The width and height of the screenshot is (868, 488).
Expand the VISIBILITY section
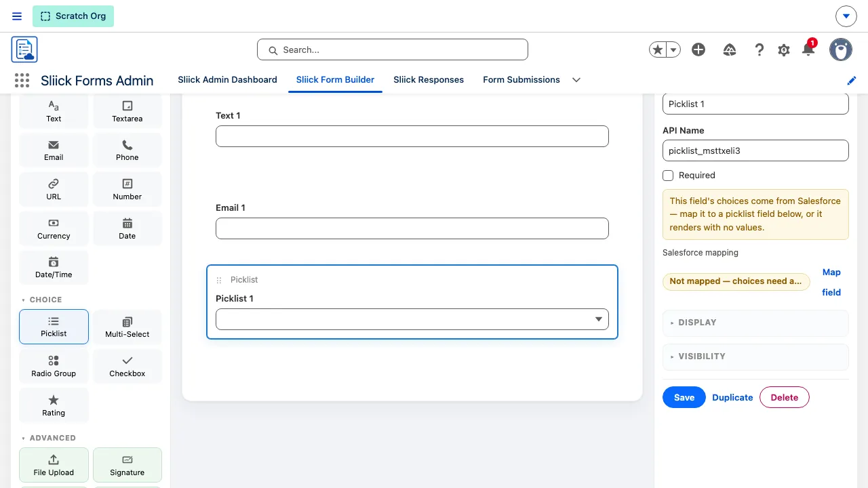pos(755,357)
